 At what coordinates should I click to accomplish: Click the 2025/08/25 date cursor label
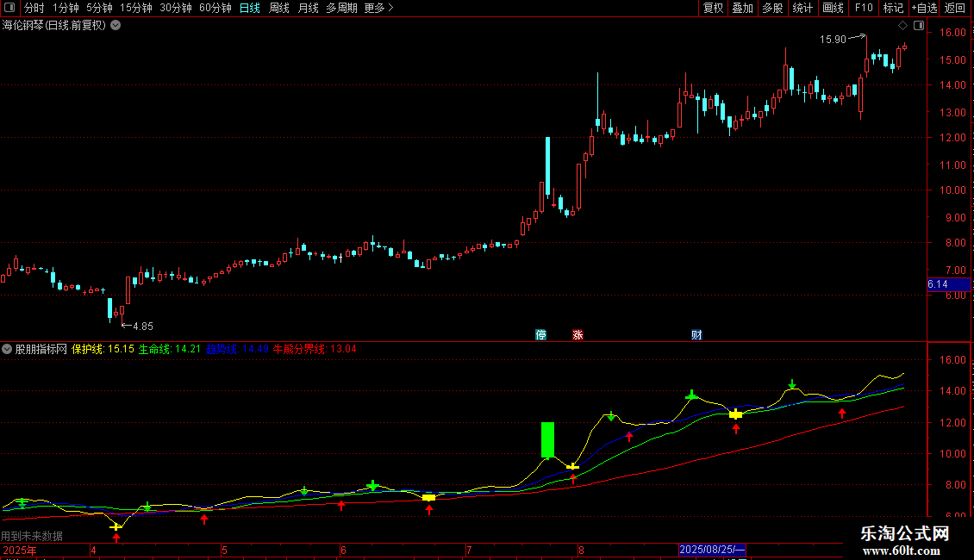[x=712, y=550]
